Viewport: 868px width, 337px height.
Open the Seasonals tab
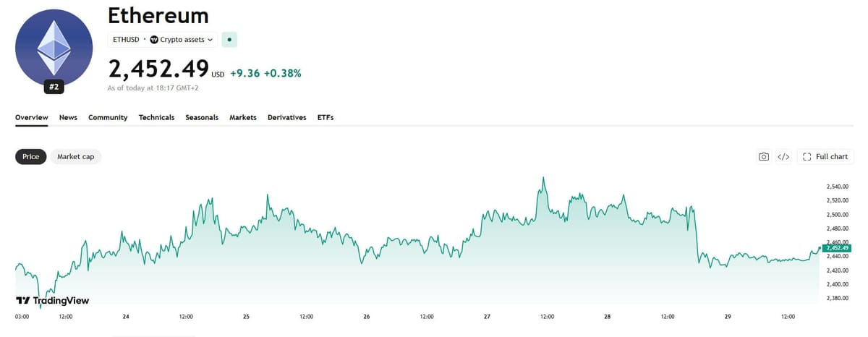[x=202, y=117]
